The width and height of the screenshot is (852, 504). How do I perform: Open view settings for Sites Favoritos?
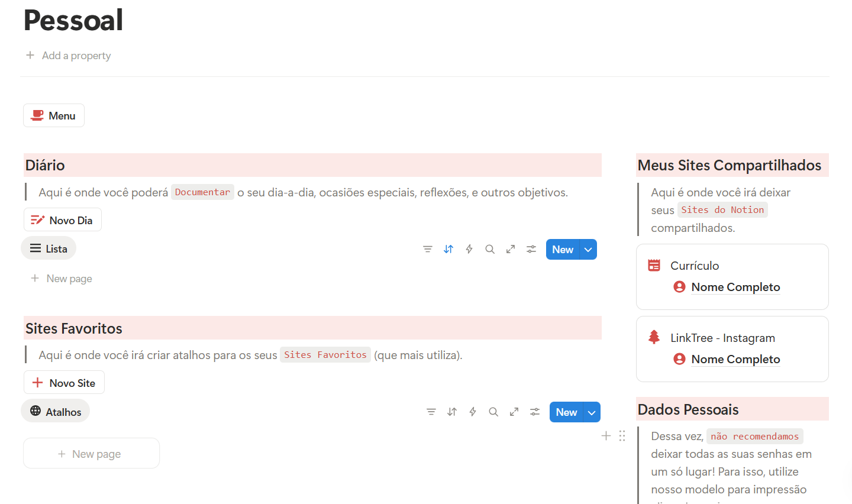(535, 412)
